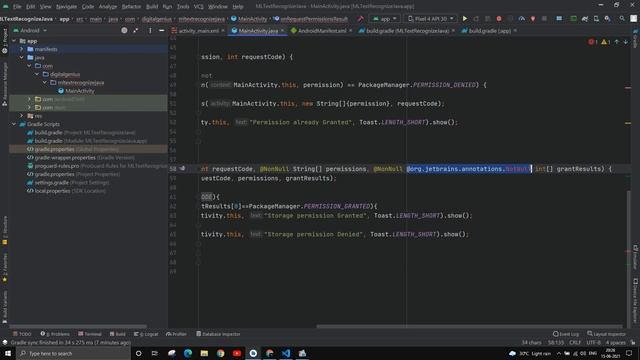Hide the Project panel with minus icon
Viewport: 640px width, 360px height.
tap(162, 31)
